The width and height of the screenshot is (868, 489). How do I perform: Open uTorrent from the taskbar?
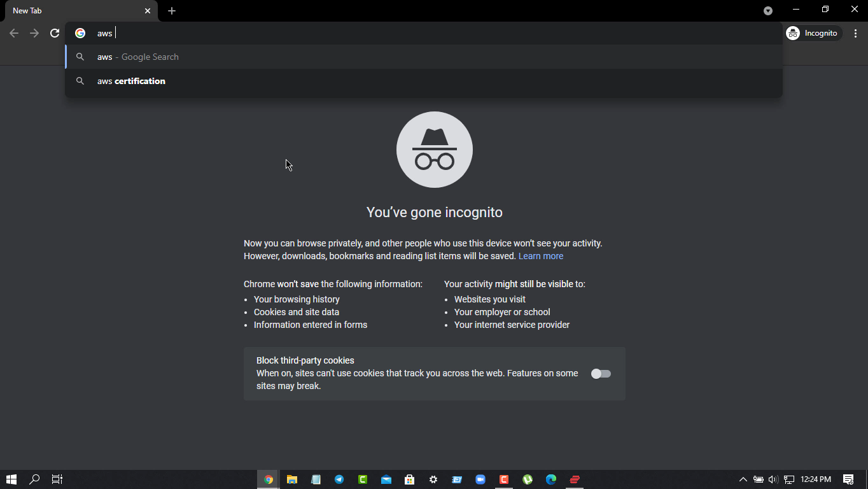coord(528,479)
